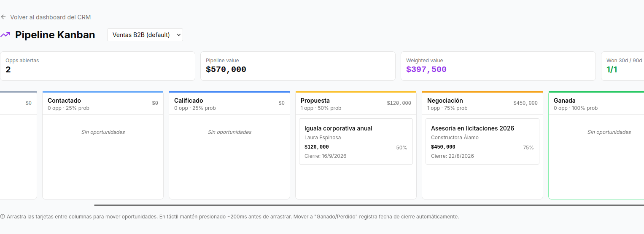Click the close date Cierre: 22/8/2026
644x234 pixels.
[452, 156]
